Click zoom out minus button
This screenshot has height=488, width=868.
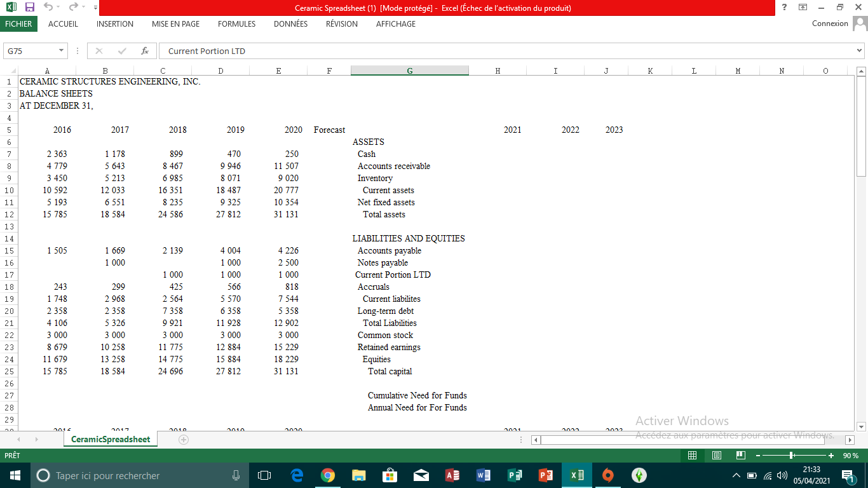758,456
